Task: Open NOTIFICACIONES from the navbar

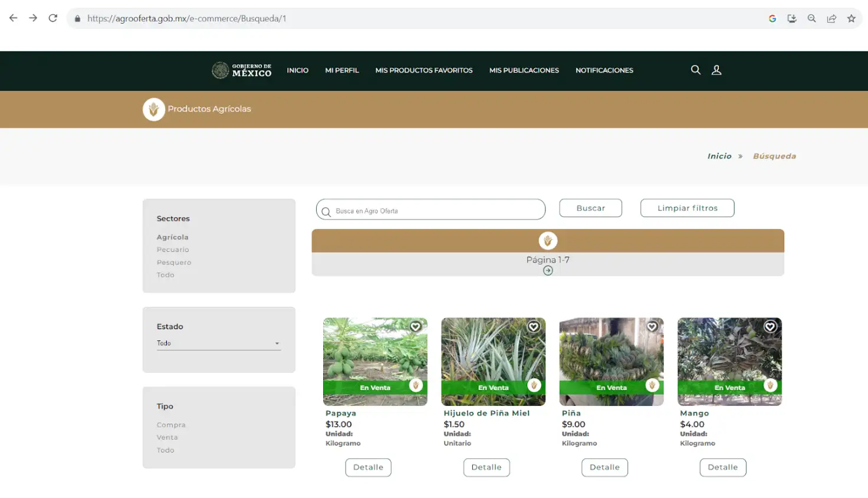Action: click(604, 70)
